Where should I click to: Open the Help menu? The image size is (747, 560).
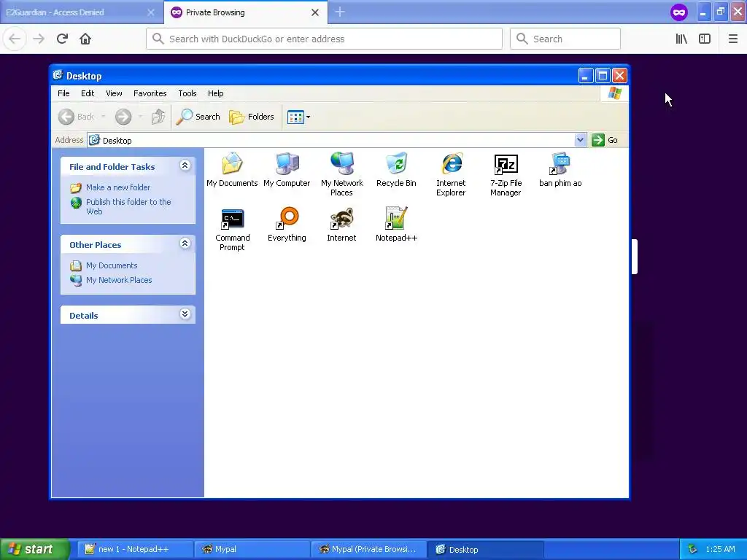click(x=215, y=93)
